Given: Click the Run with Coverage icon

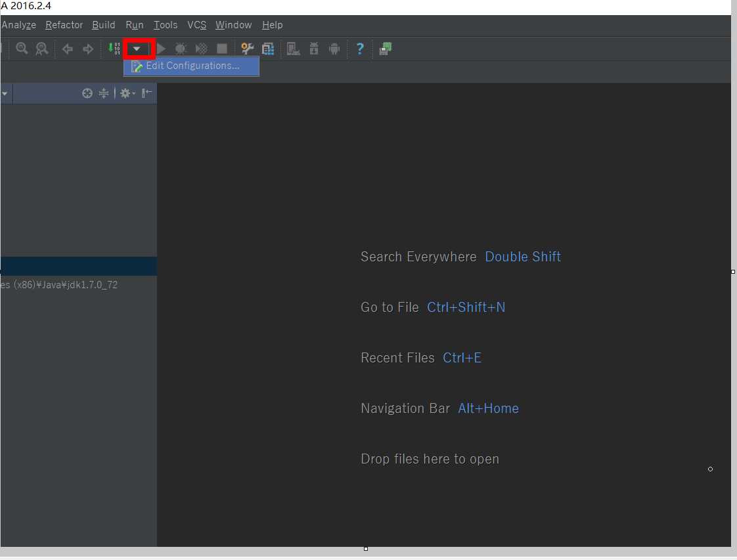Looking at the screenshot, I should pyautogui.click(x=201, y=49).
